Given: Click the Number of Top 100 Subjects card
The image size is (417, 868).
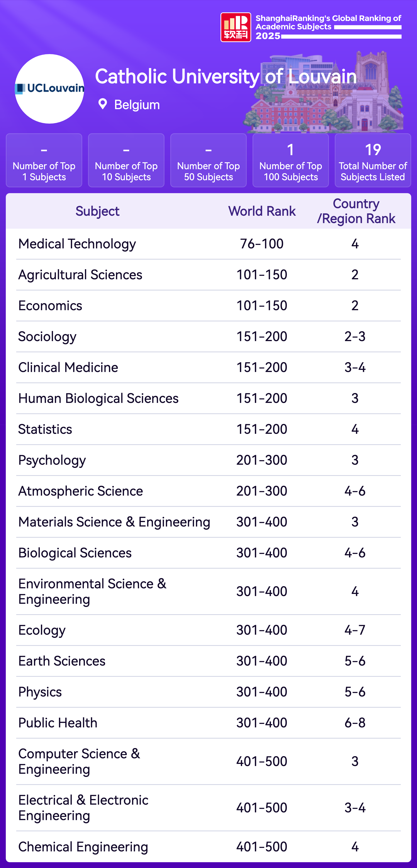Looking at the screenshot, I should click(x=291, y=160).
